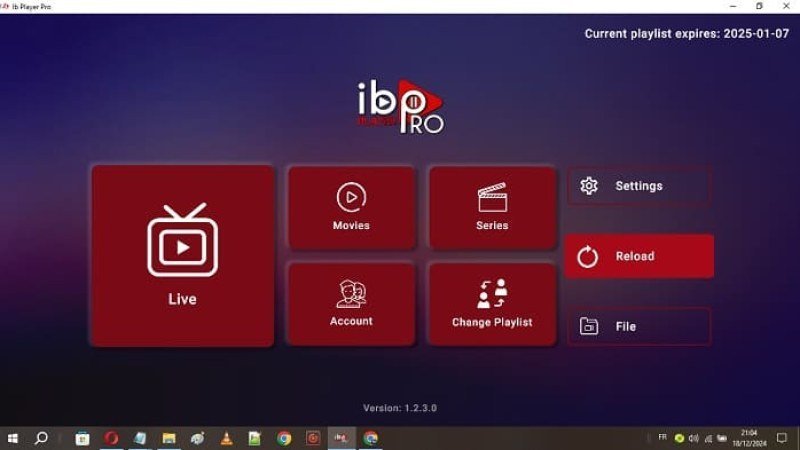Open the first Google Chrome taskbar icon
Screen dimensions: 800x450
pos(284,438)
